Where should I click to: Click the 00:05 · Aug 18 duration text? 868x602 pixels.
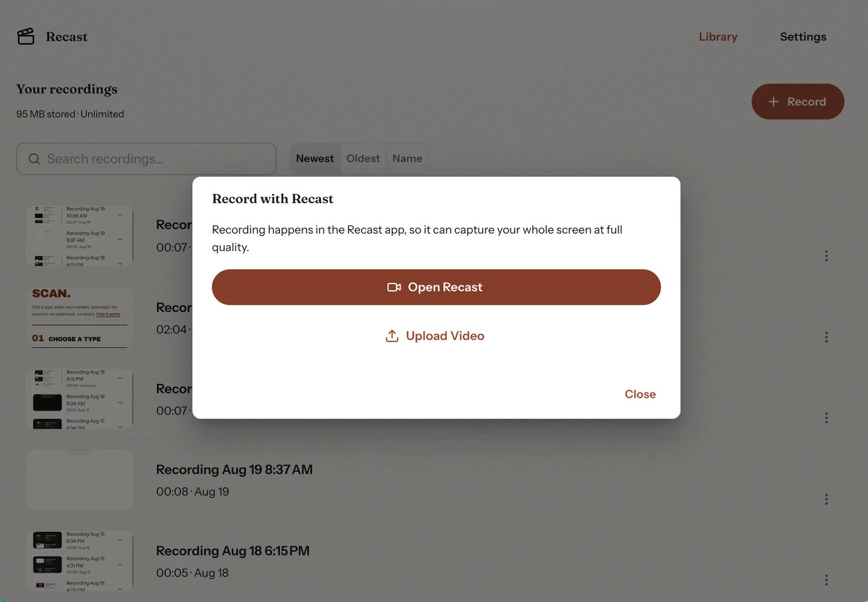click(x=192, y=573)
